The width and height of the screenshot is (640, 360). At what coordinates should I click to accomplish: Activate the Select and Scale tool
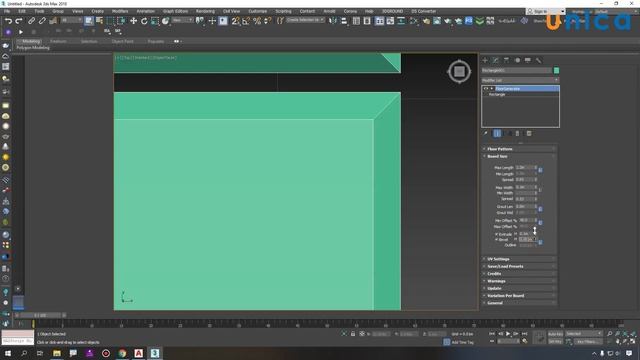tap(155, 21)
